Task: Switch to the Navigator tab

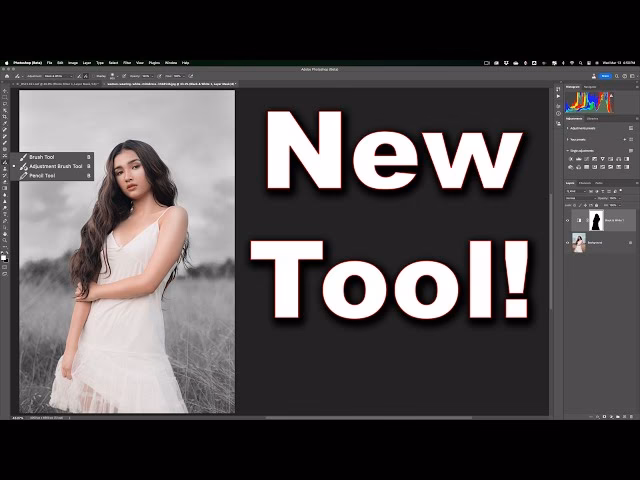Action: pyautogui.click(x=590, y=87)
